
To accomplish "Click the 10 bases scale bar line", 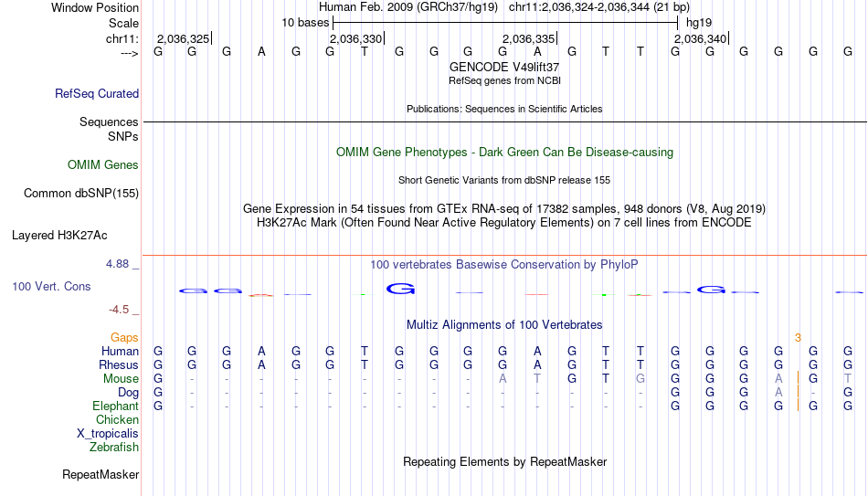I will click(505, 23).
